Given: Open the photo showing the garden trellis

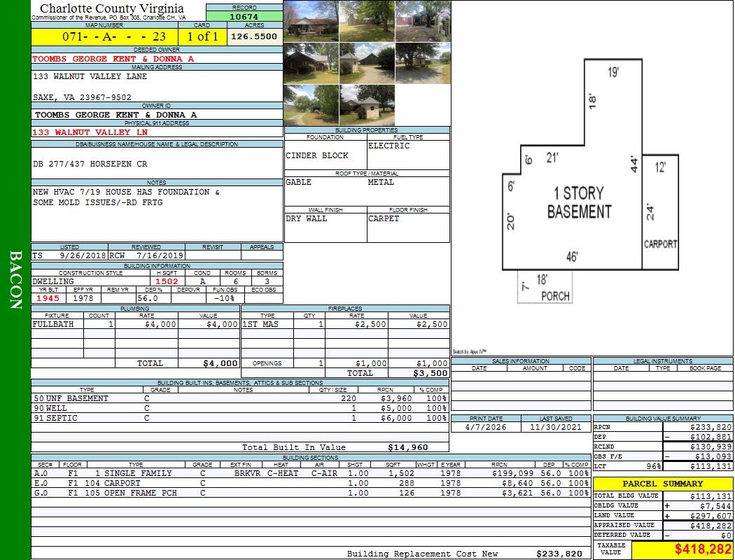Looking at the screenshot, I should [x=422, y=21].
